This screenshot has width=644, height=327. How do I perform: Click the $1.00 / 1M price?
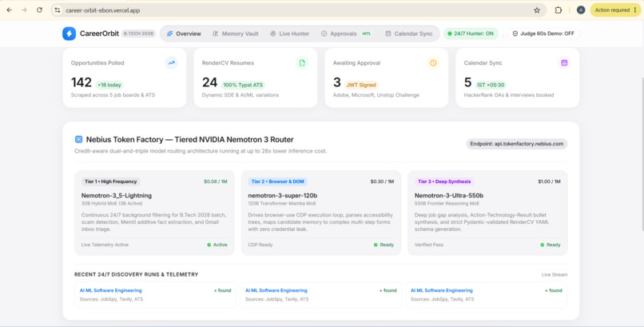pyautogui.click(x=549, y=181)
